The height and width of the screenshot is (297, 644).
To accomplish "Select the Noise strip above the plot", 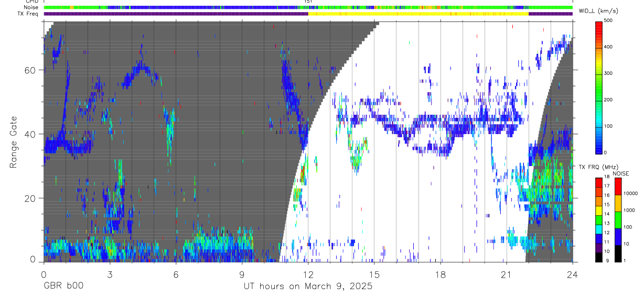I will (308, 7).
